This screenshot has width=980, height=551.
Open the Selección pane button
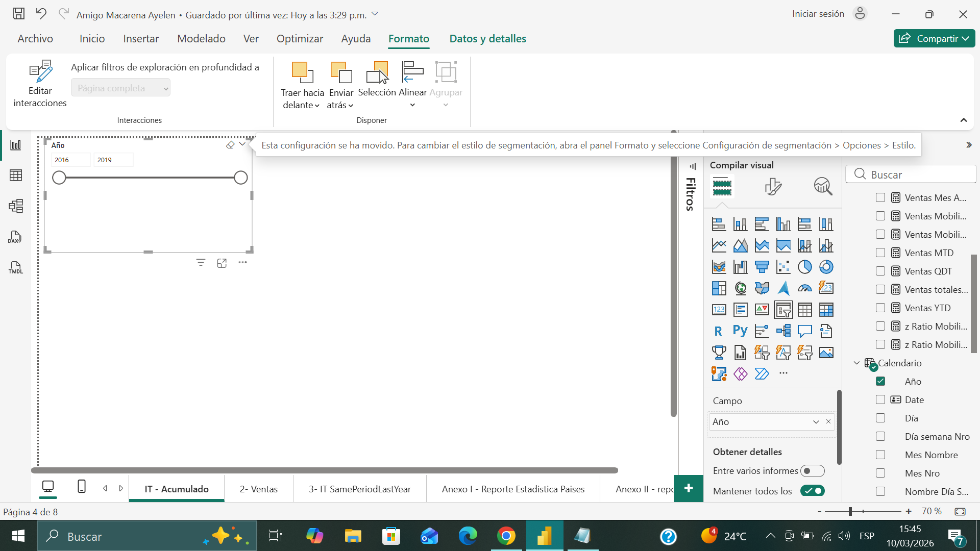click(x=377, y=79)
